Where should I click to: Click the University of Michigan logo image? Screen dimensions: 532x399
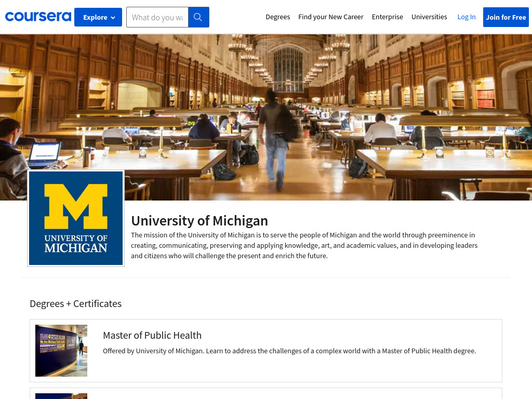(76, 218)
